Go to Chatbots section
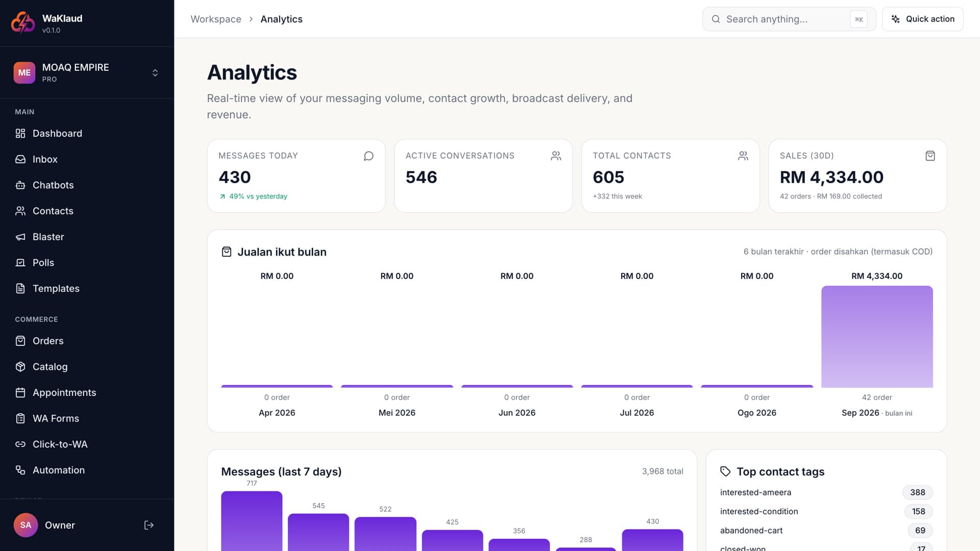The width and height of the screenshot is (980, 551). pos(87,185)
